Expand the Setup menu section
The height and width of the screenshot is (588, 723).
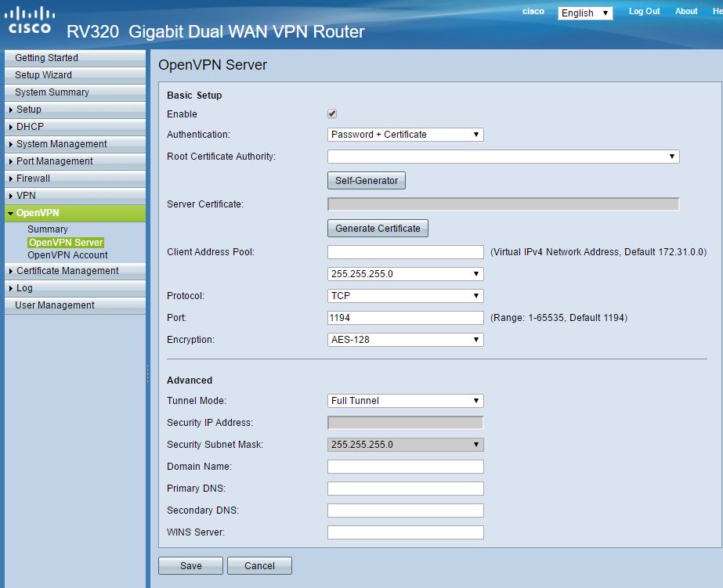pyautogui.click(x=75, y=110)
